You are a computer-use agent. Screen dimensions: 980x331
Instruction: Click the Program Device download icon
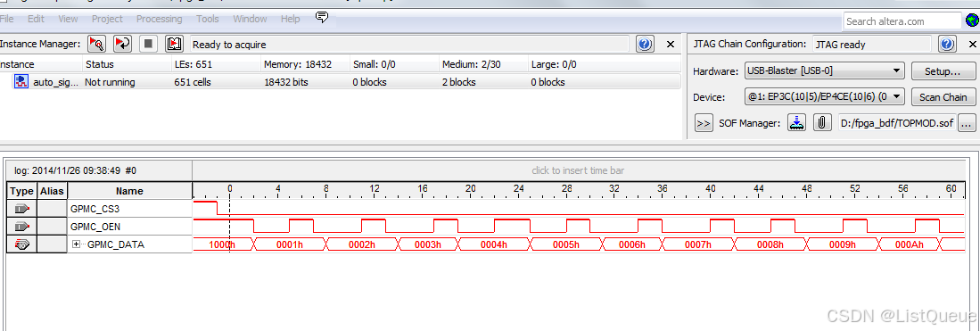(796, 122)
